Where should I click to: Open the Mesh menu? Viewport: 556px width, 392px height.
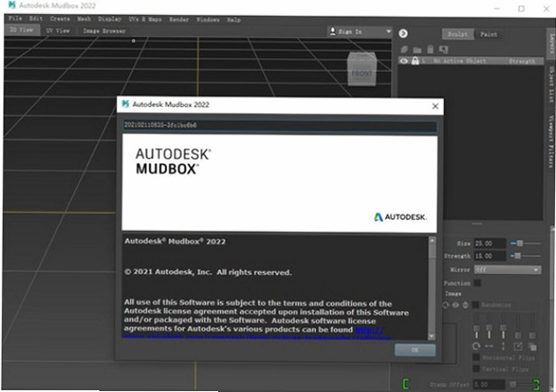84,18
